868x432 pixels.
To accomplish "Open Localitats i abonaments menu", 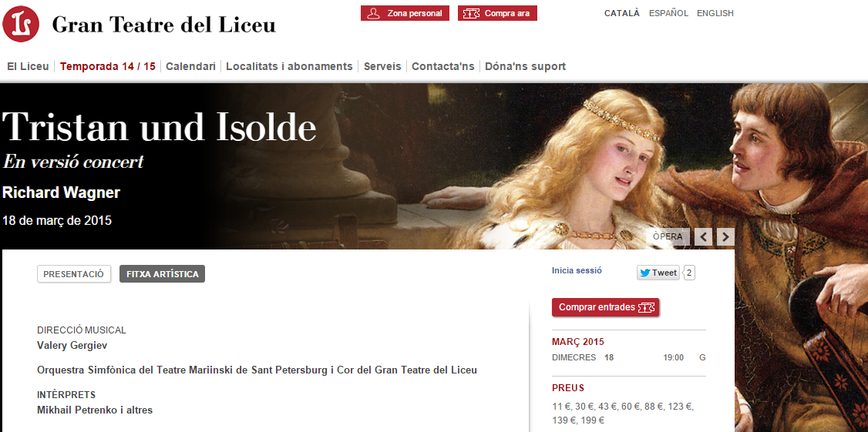I will coord(289,66).
